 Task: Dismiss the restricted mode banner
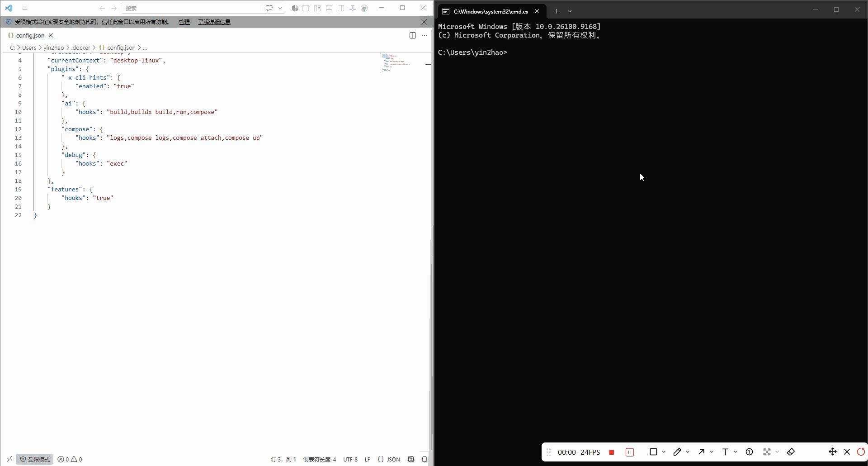click(424, 22)
